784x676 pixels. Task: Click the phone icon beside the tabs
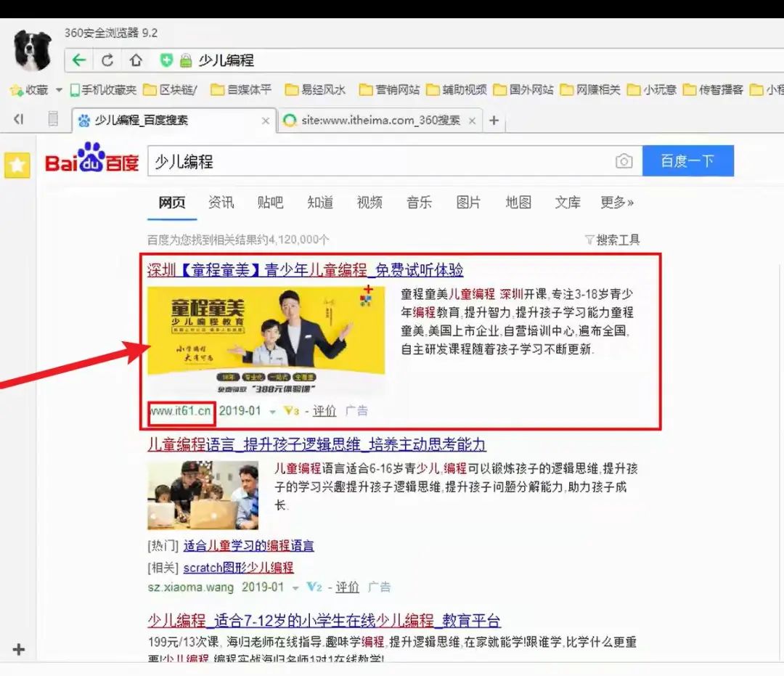coord(52,119)
